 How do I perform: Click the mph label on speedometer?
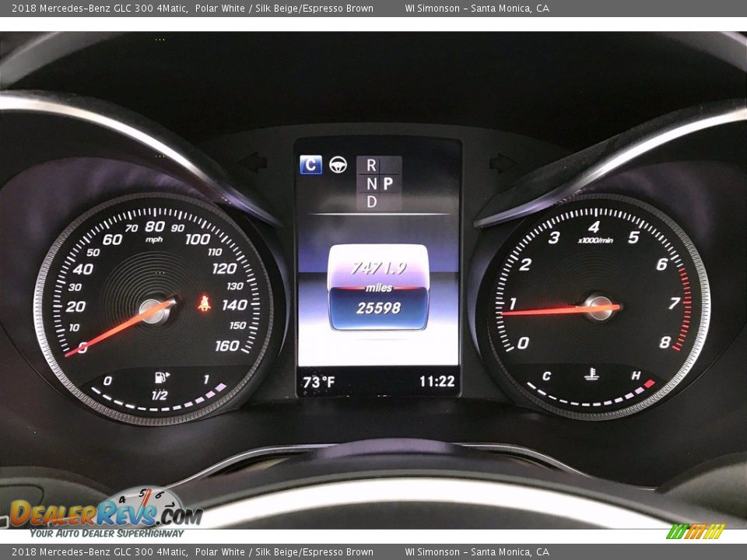(x=154, y=240)
